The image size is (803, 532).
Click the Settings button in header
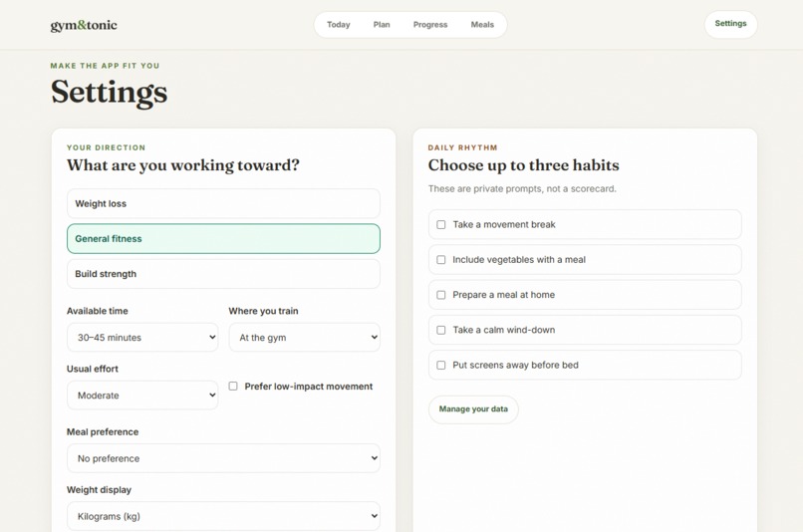click(x=731, y=24)
